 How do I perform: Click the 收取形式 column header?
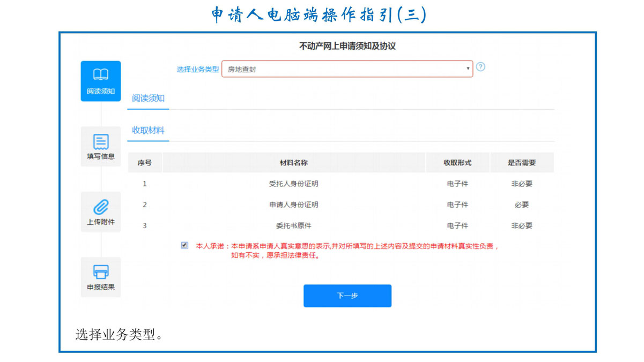tap(457, 163)
